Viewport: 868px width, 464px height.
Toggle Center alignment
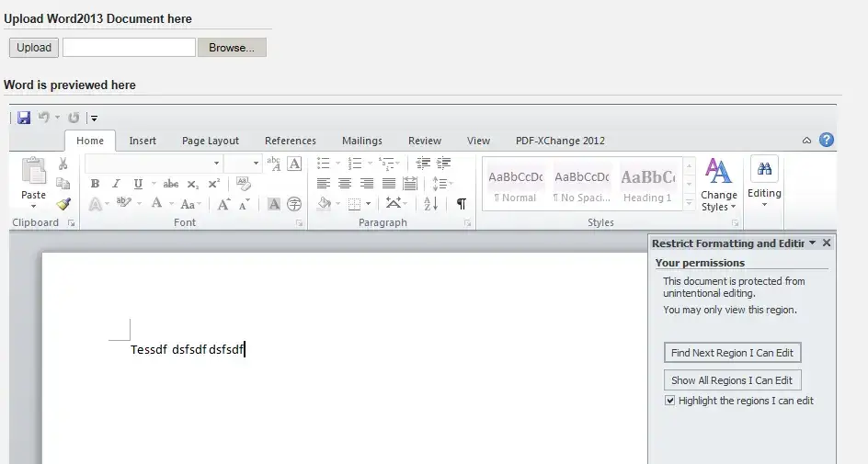coord(344,184)
